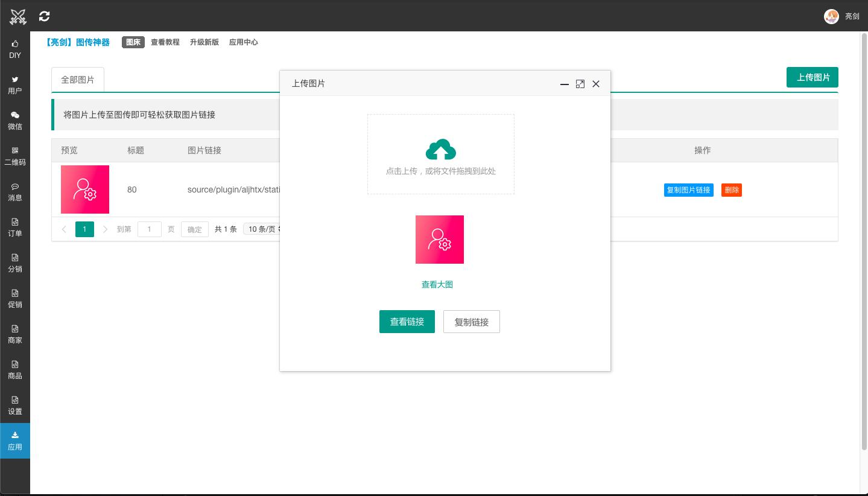The image size is (868, 496).
Task: Click the 预览 column header
Action: click(x=69, y=150)
